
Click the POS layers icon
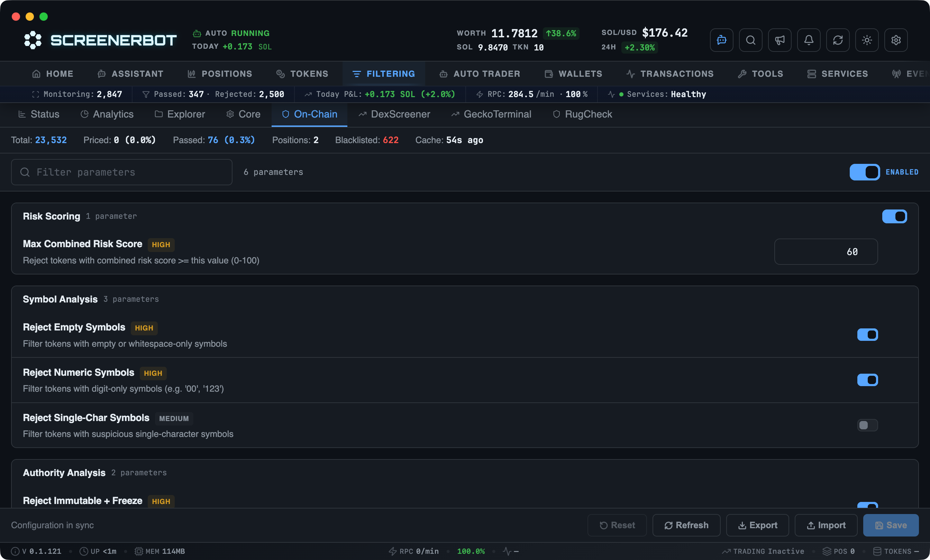(827, 551)
